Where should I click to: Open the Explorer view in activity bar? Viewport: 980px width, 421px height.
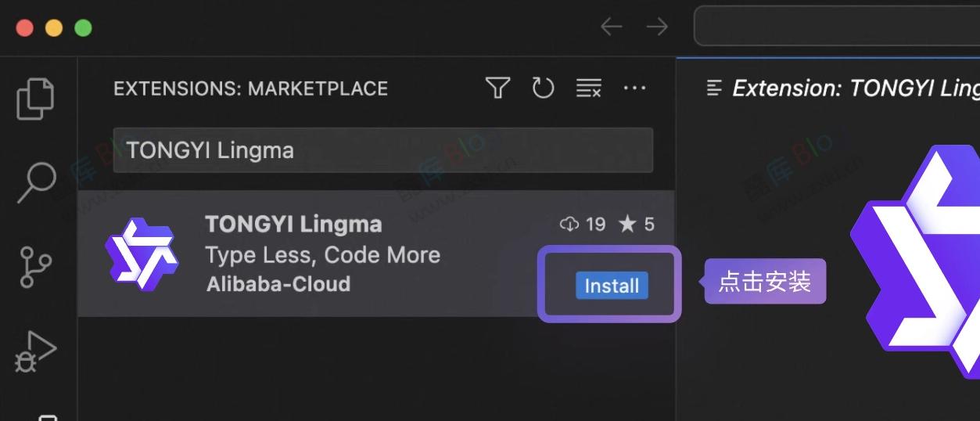tap(36, 98)
